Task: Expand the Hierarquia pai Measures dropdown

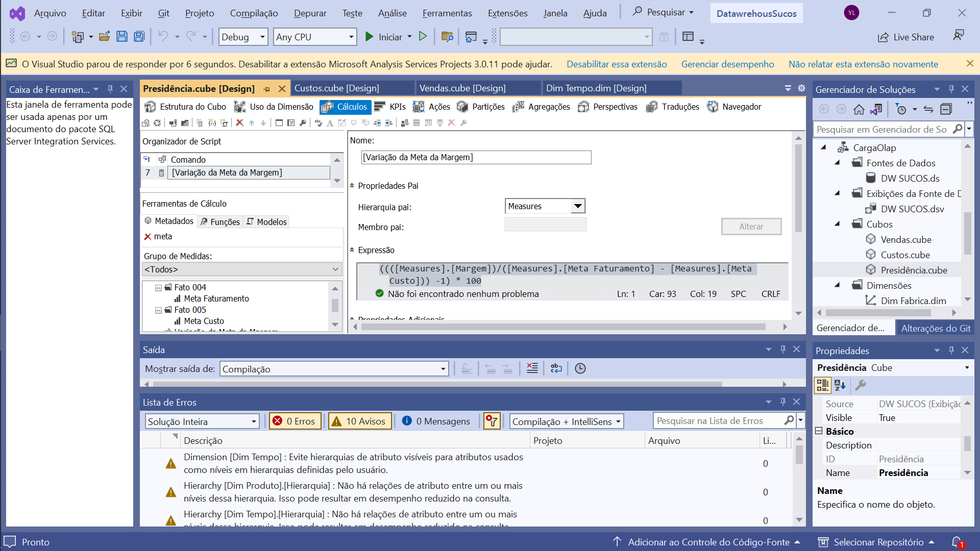Action: tap(577, 206)
